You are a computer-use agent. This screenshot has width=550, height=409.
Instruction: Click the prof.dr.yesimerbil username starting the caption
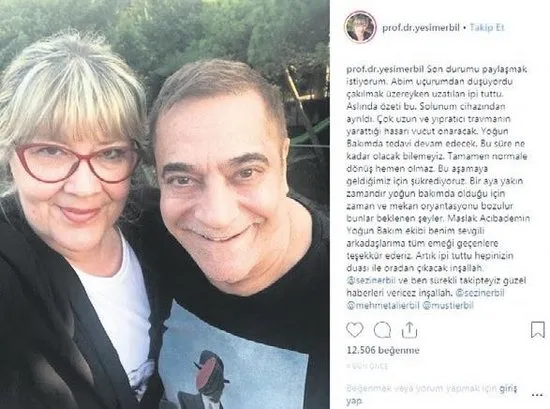point(386,69)
